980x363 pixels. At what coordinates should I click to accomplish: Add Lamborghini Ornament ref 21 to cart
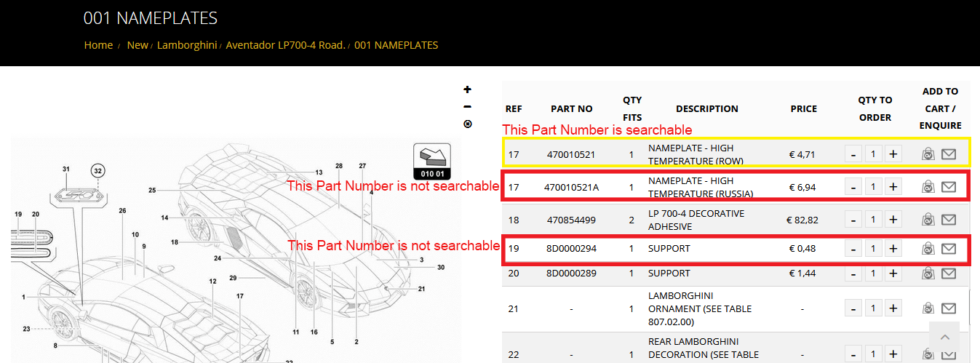[x=928, y=308]
